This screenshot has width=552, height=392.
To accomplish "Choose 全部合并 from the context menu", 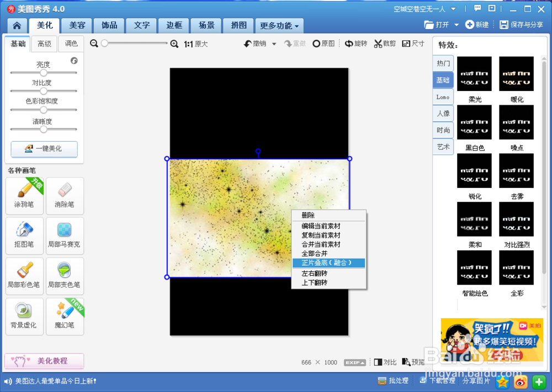I will (x=329, y=254).
